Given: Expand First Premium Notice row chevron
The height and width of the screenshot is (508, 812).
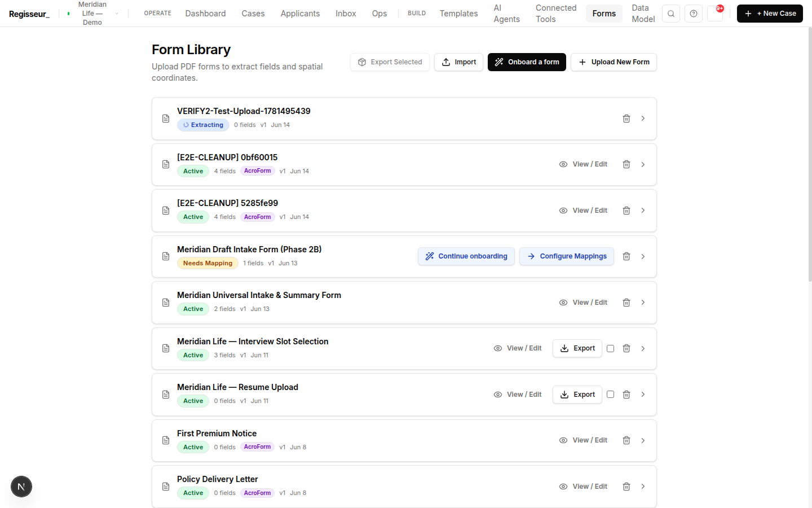Looking at the screenshot, I should (643, 440).
